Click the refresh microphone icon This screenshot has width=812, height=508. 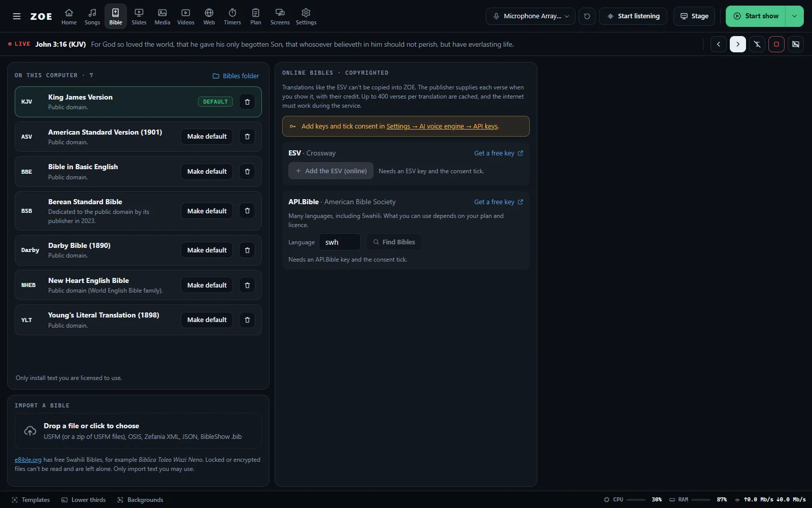click(x=587, y=16)
